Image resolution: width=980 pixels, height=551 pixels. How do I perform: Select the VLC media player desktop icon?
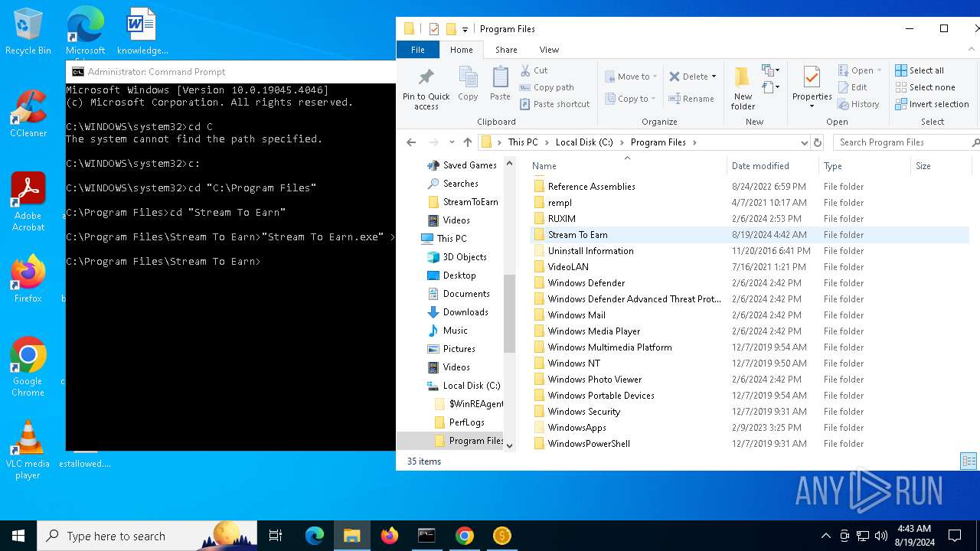click(x=28, y=450)
